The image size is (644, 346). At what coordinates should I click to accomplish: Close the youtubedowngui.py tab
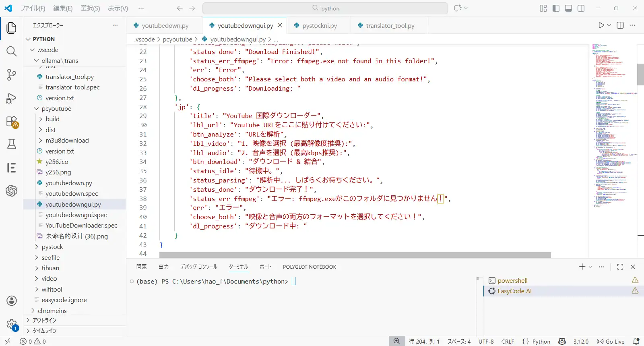point(280,25)
